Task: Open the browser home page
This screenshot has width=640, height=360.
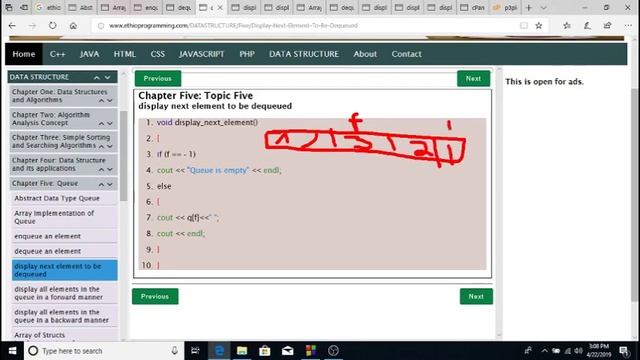Action: [x=73, y=25]
